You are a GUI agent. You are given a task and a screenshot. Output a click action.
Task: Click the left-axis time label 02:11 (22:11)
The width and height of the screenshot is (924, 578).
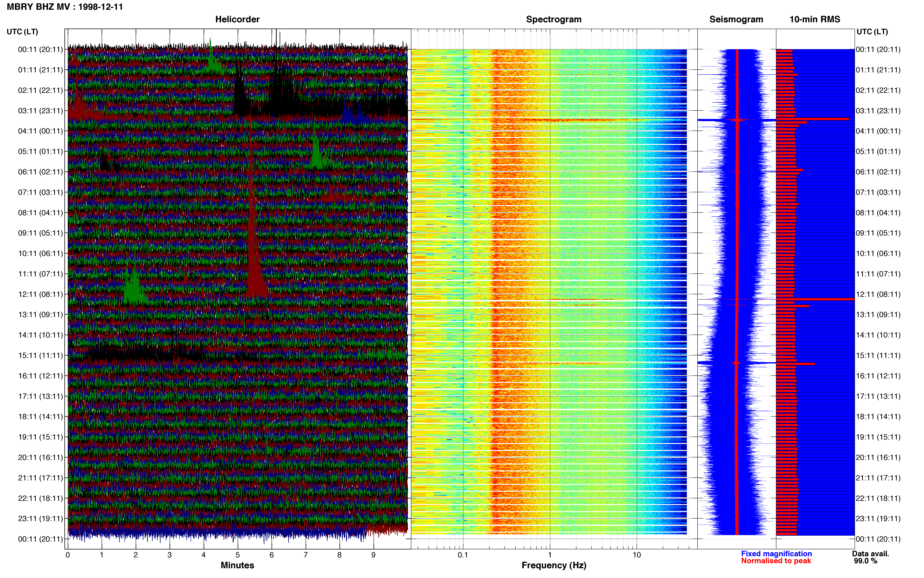pyautogui.click(x=40, y=90)
